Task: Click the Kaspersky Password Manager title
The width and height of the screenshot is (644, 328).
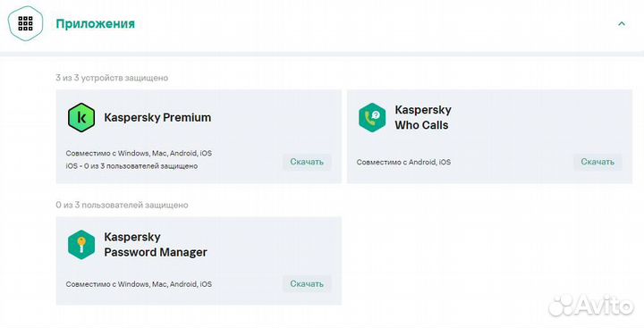Action: tap(156, 245)
